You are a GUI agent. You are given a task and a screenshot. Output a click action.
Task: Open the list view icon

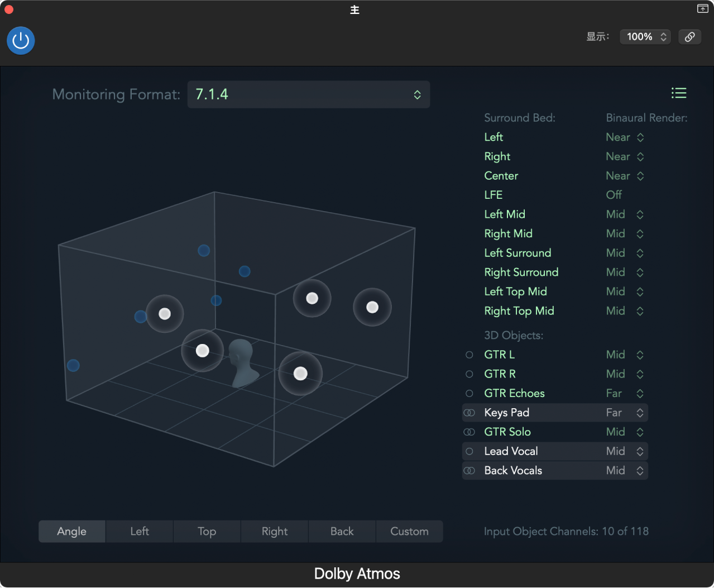[679, 93]
